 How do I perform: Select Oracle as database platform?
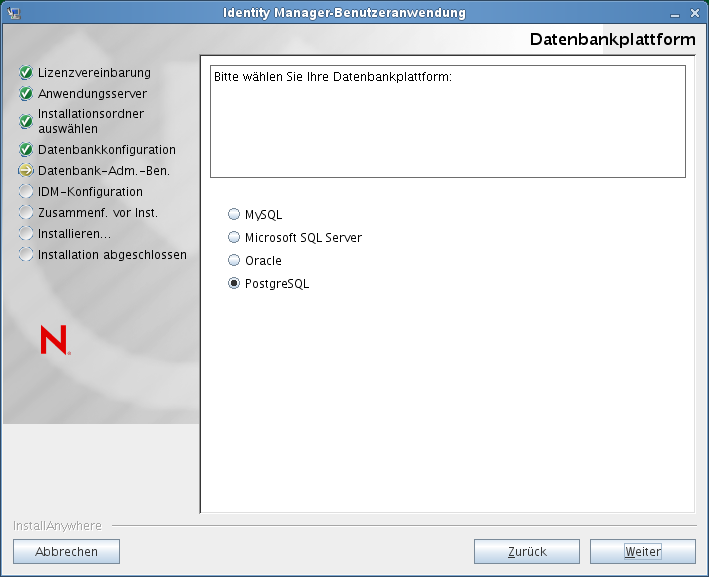[234, 260]
